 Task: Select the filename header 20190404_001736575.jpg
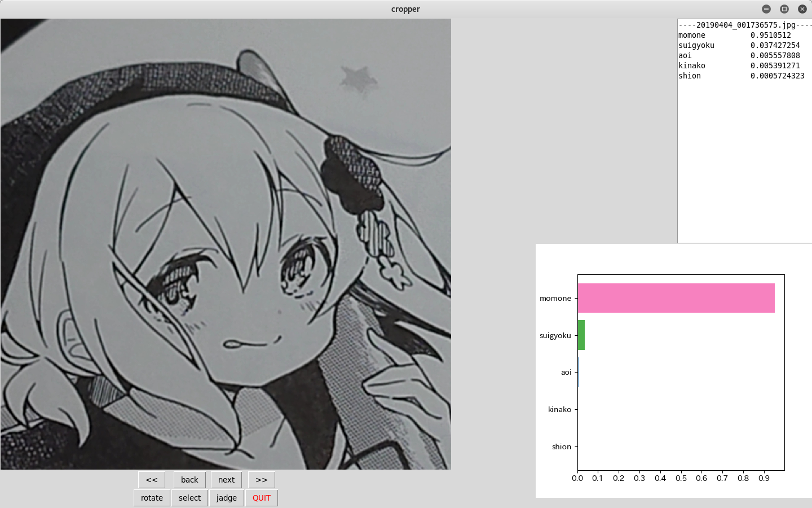(744, 25)
